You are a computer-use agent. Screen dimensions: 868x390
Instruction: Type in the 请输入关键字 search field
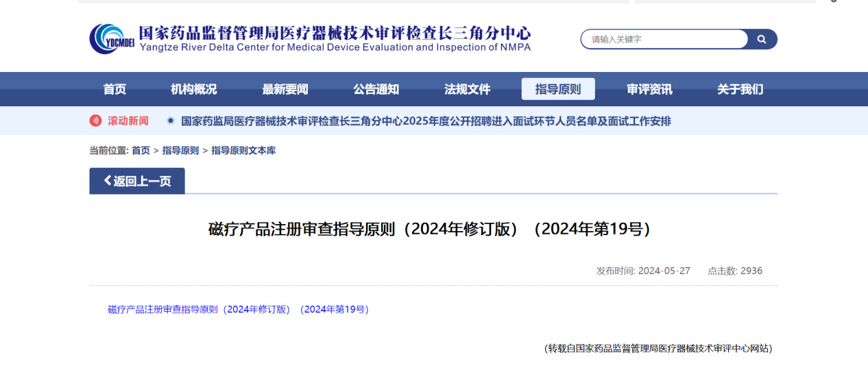point(664,40)
